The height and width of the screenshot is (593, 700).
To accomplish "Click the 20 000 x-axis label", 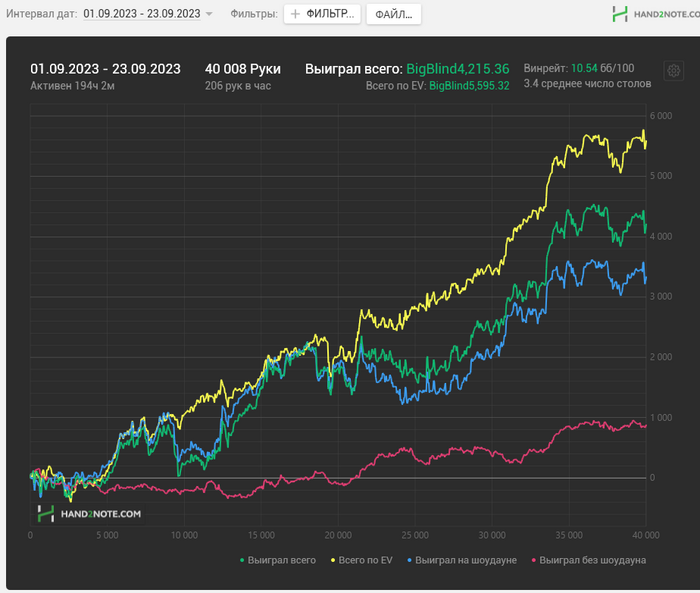I will (x=338, y=535).
